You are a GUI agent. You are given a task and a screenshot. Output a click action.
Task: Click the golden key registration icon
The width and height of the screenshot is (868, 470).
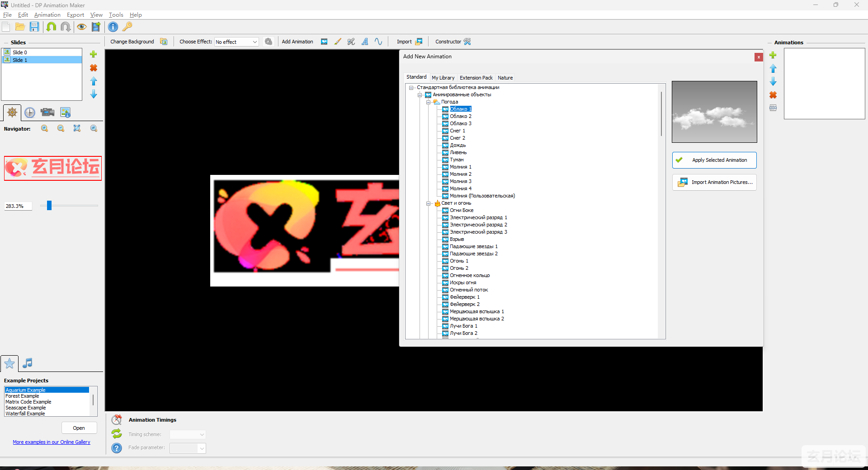(127, 27)
